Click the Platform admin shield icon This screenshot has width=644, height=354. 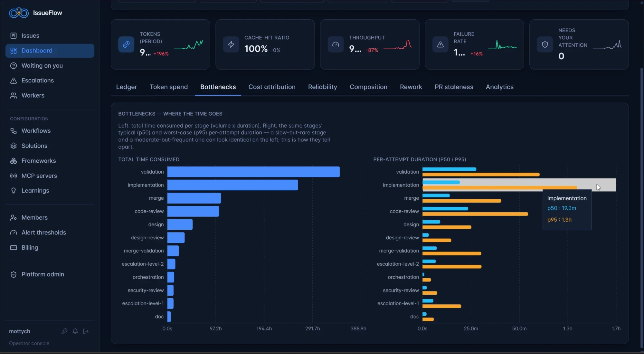(x=14, y=274)
